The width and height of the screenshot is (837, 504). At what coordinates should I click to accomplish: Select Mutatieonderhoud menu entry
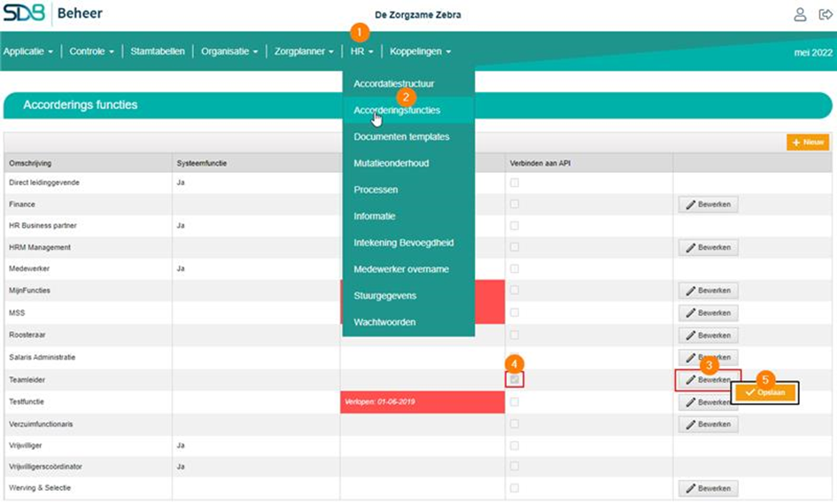pos(408,163)
